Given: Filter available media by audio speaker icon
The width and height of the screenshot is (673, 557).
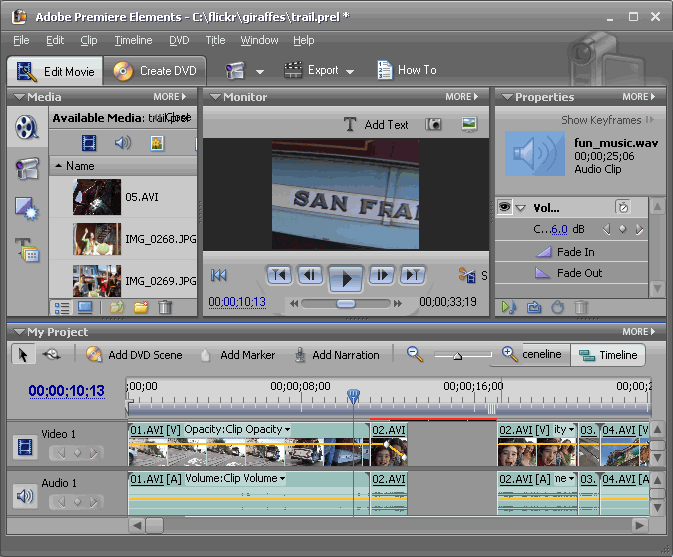Looking at the screenshot, I should coord(123,143).
